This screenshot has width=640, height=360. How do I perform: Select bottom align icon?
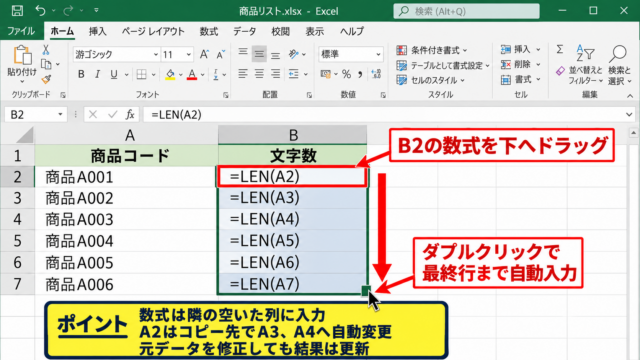point(276,55)
